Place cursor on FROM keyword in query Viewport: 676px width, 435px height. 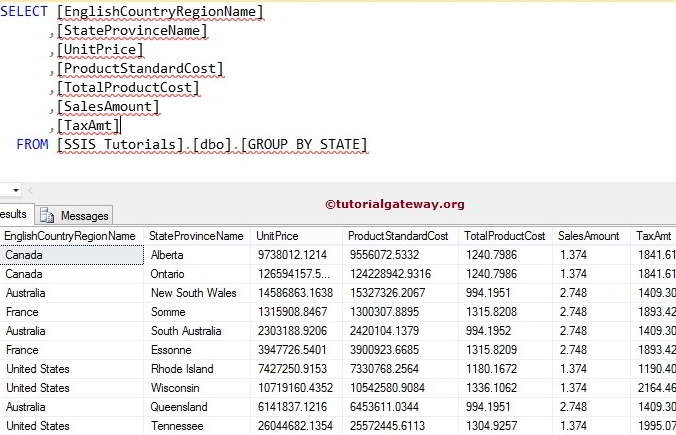[x=32, y=144]
